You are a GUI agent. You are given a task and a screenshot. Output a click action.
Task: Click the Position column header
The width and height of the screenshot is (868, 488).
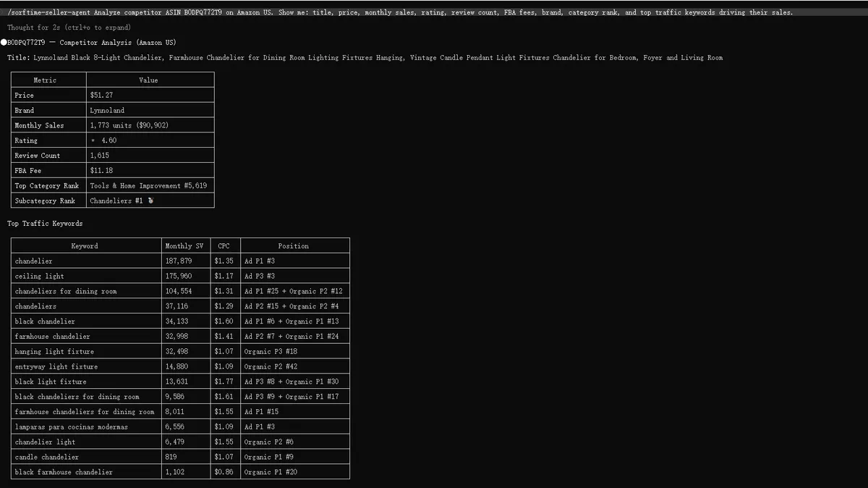(x=294, y=246)
